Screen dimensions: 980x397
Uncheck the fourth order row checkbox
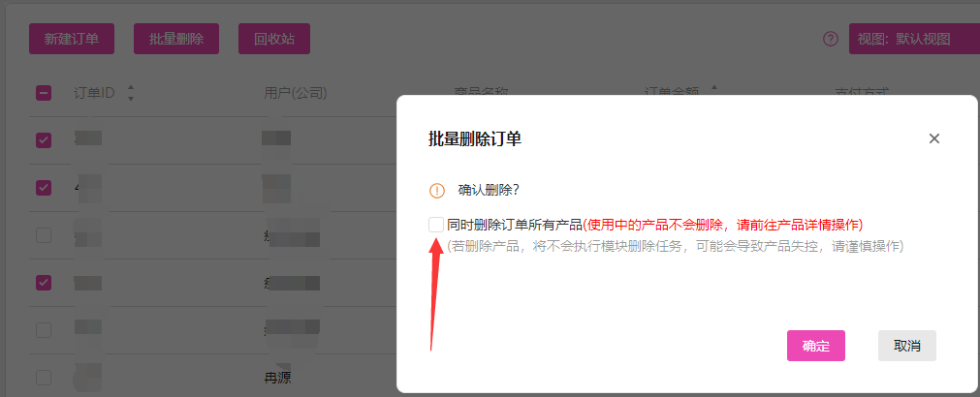point(44,283)
